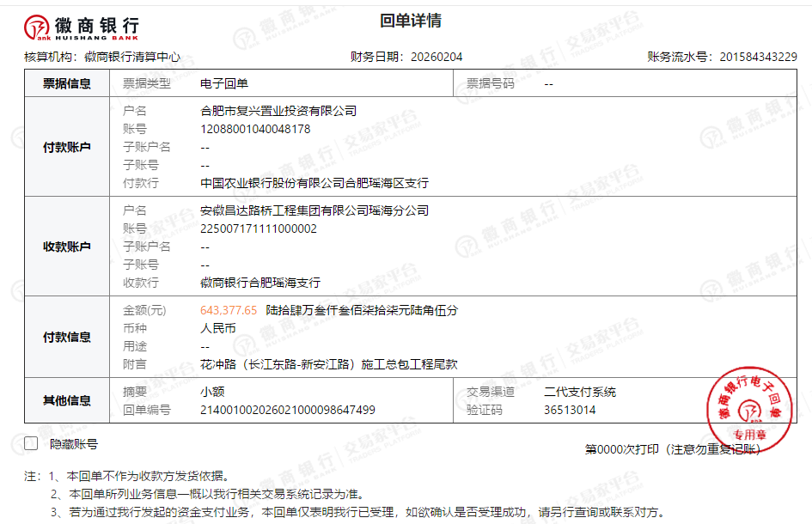
Task: Select payer account number 12088001040048178
Action: coord(255,129)
